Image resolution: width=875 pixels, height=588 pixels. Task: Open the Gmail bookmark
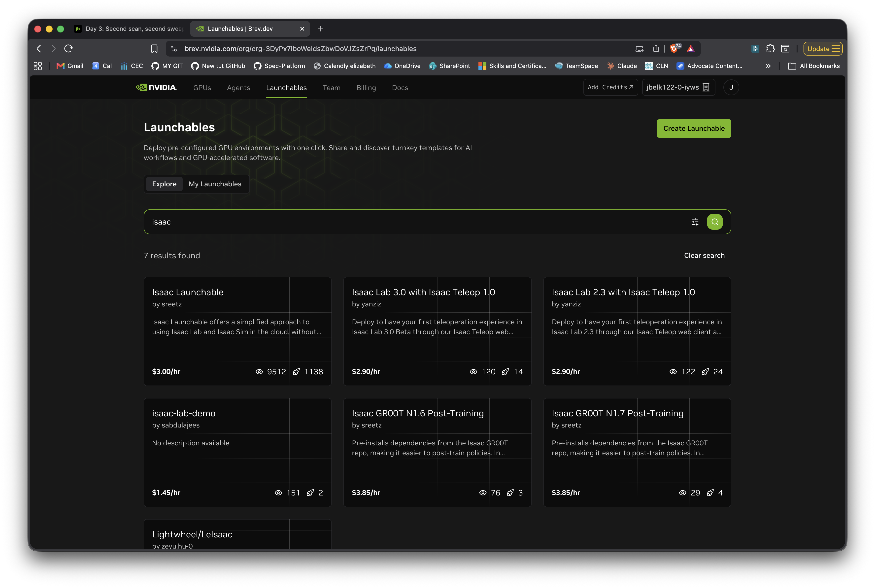point(70,66)
